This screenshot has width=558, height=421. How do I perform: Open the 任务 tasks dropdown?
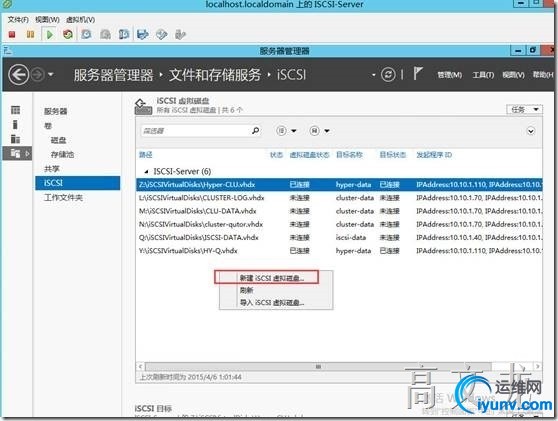coord(524,110)
